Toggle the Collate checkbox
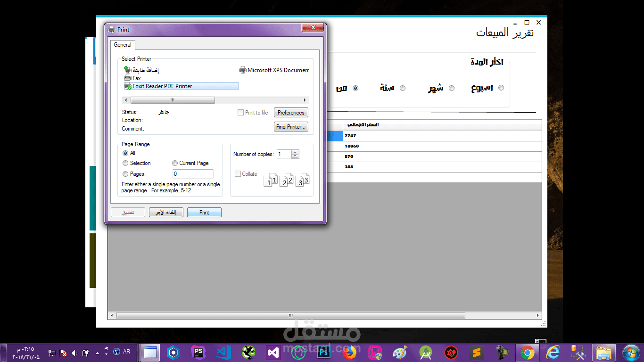This screenshot has width=644, height=362. 238,173
